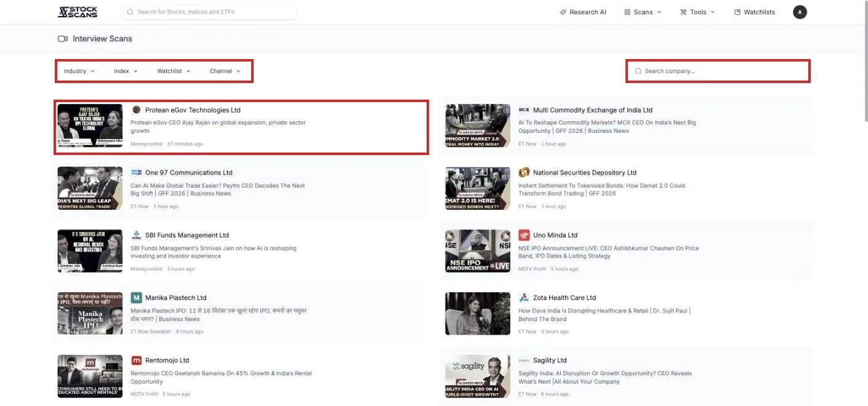Click the Sagility logo icon

[524, 360]
